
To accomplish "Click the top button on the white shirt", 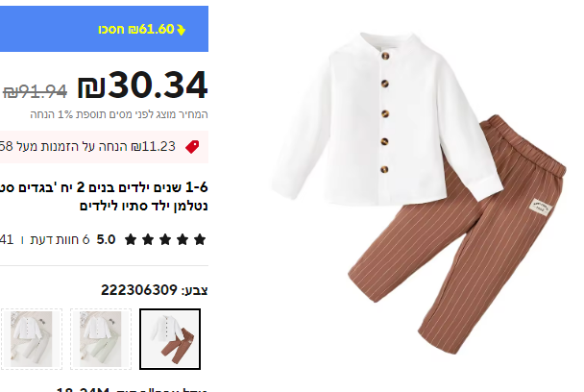I will pyautogui.click(x=385, y=56).
